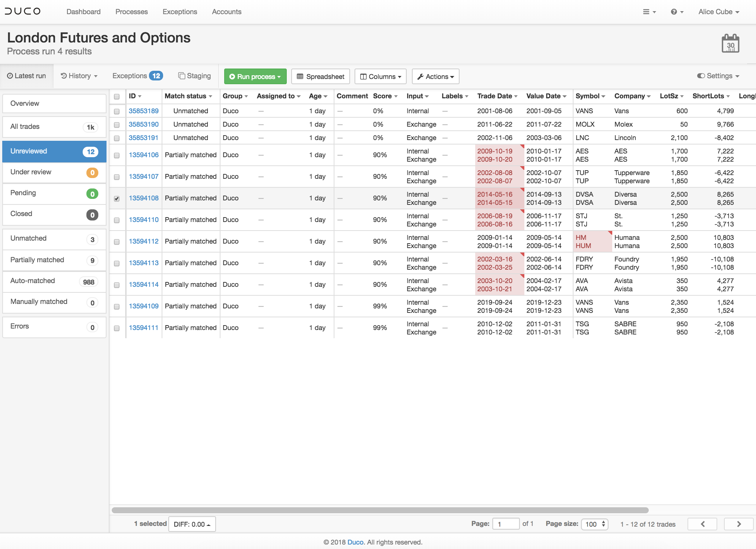Screen dimensions: 756x549
Task: Check the row 13594106 checkbox
Action: click(117, 155)
